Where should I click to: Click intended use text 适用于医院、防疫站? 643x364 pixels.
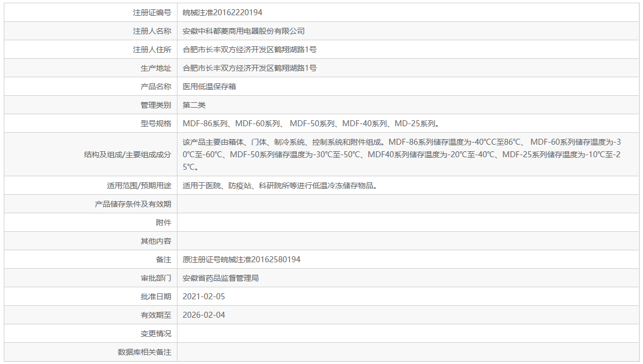[x=280, y=186]
